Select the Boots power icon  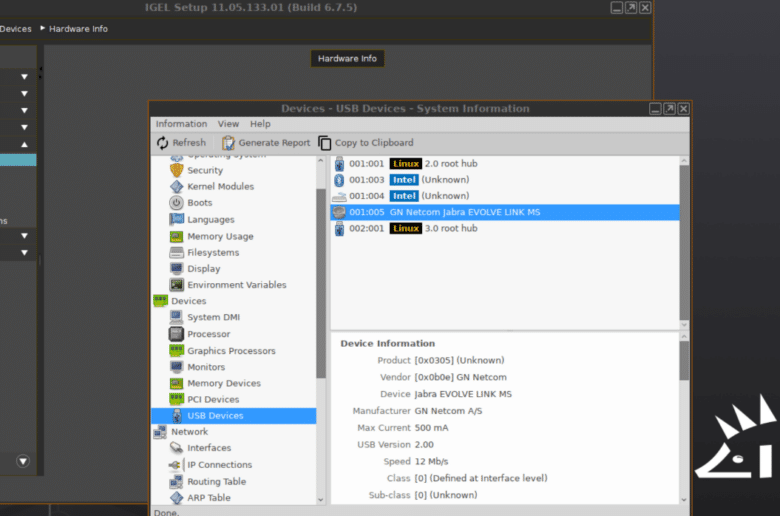pos(177,203)
